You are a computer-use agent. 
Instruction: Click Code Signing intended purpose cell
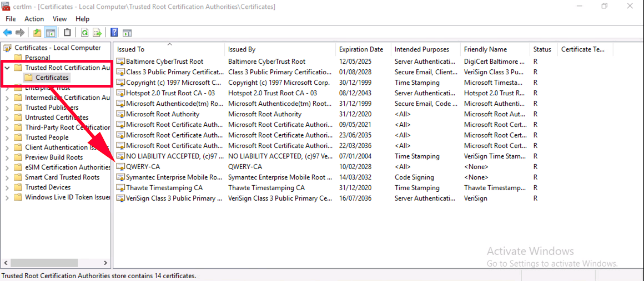coord(414,177)
